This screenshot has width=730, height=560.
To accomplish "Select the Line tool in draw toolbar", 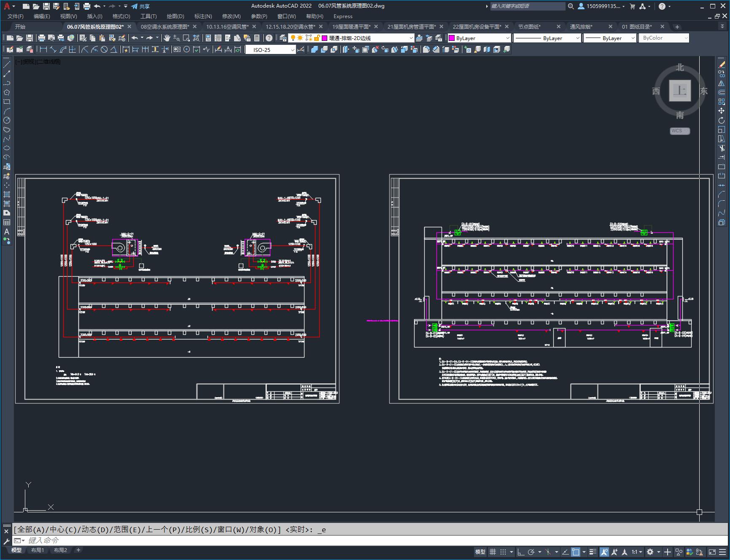I will 7,65.
